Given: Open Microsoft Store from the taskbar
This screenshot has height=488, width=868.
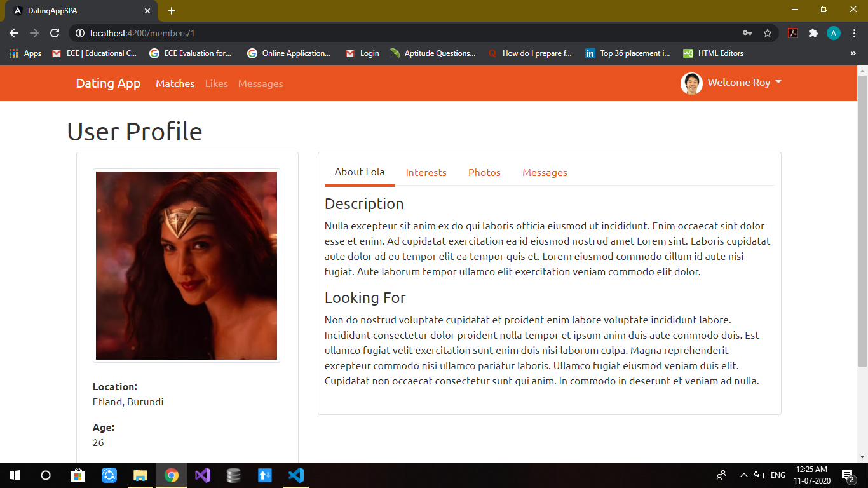Looking at the screenshot, I should point(78,475).
